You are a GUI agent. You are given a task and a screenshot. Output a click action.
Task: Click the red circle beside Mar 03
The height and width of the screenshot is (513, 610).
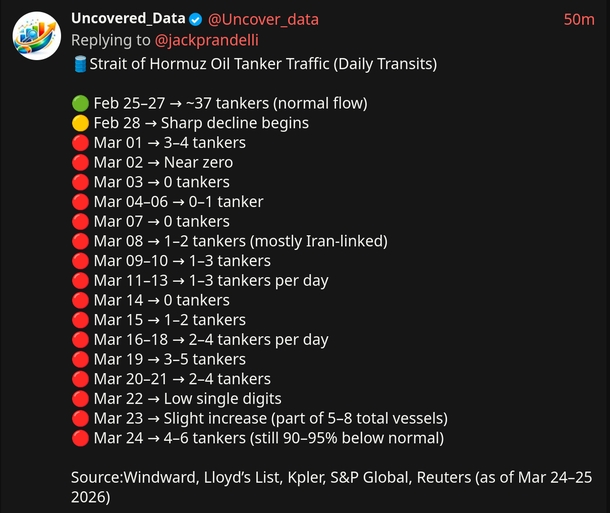[x=80, y=182]
